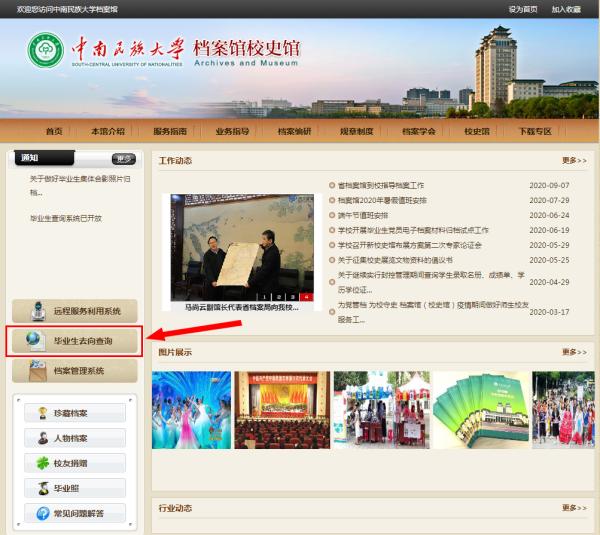Image resolution: width=600 pixels, height=535 pixels.
Task: Open 远程服务利用系统 sidebar button
Action: click(74, 311)
